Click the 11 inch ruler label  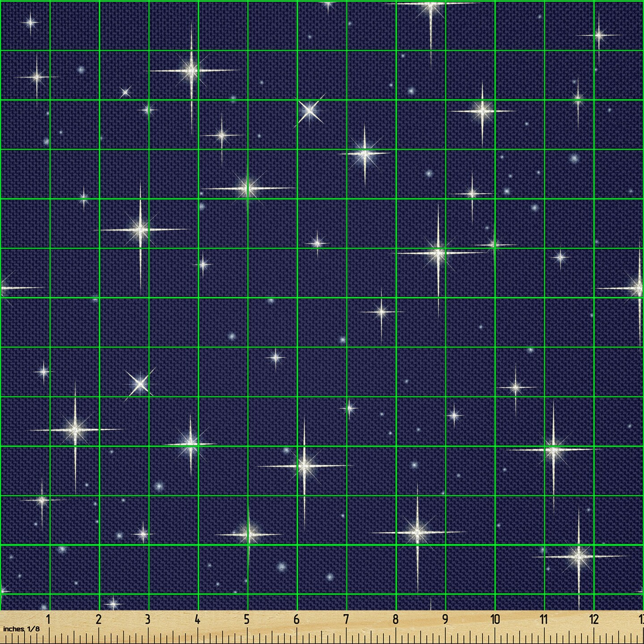coord(544,619)
